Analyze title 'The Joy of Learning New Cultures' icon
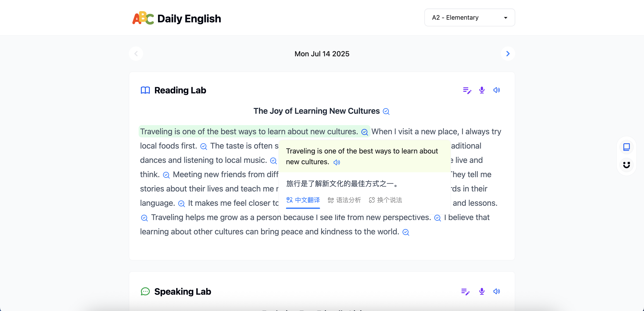644x311 pixels. coord(386,111)
